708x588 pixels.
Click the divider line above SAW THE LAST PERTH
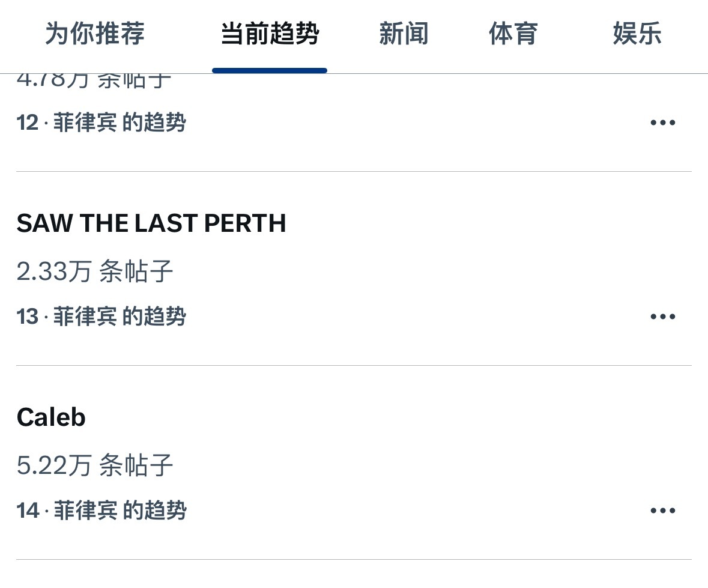point(354,172)
